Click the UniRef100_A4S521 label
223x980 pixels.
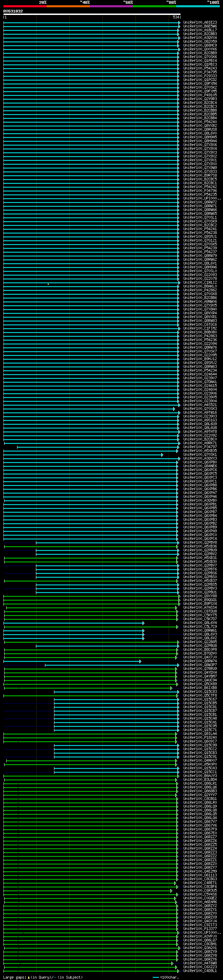pyautogui.click(x=200, y=405)
